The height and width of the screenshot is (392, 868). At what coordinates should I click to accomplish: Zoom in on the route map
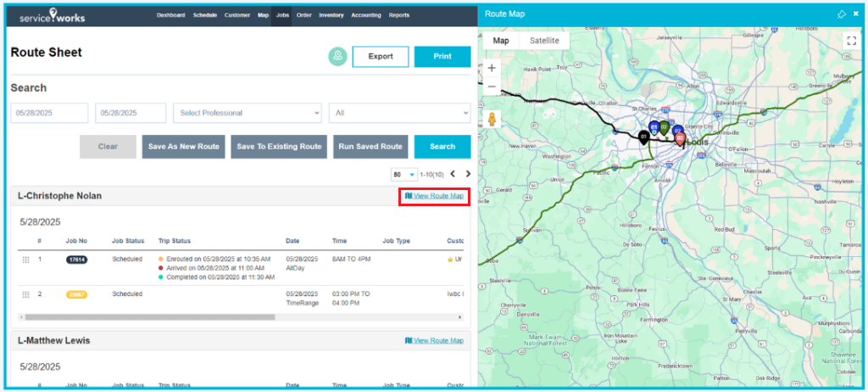tap(492, 68)
